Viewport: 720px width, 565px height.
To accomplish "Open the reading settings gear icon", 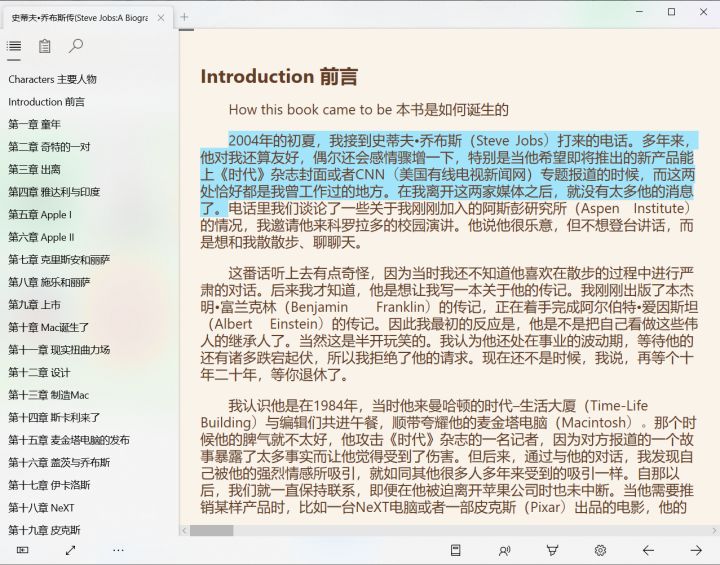I will (600, 550).
